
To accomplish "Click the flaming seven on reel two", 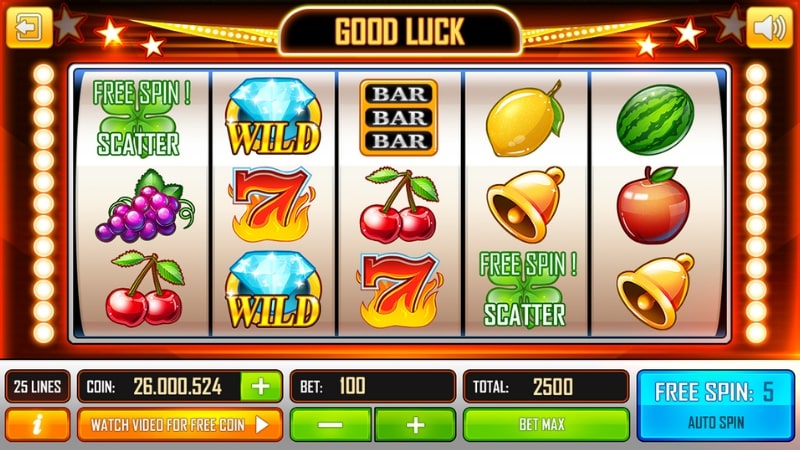I will tap(272, 204).
